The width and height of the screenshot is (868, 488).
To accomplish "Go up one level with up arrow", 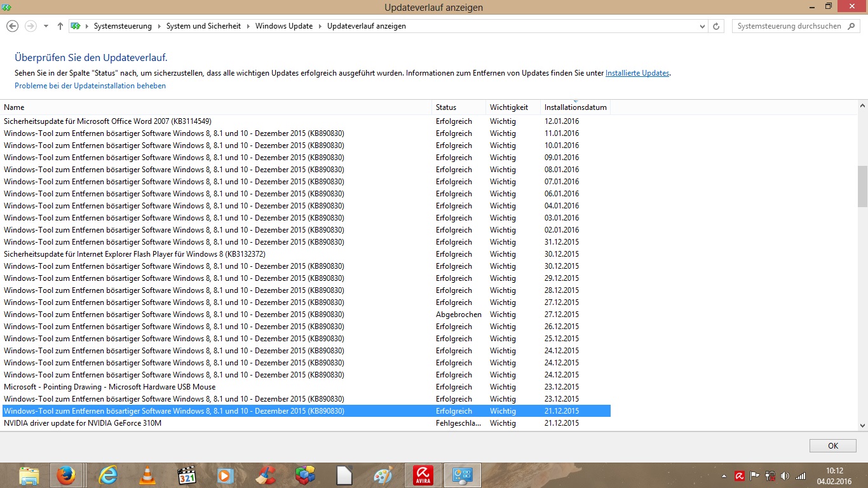I will tap(60, 26).
